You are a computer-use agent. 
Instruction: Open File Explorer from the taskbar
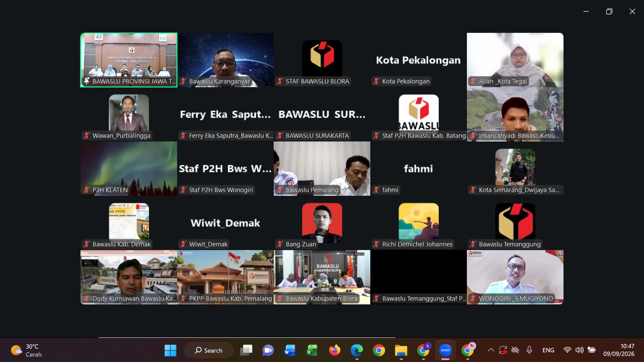pyautogui.click(x=401, y=350)
